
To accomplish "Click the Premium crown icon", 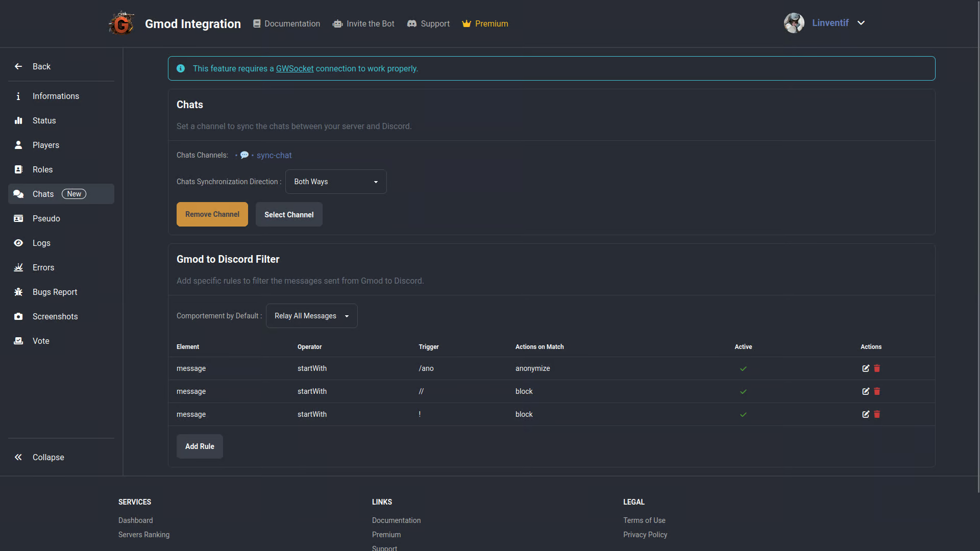I will pos(466,23).
